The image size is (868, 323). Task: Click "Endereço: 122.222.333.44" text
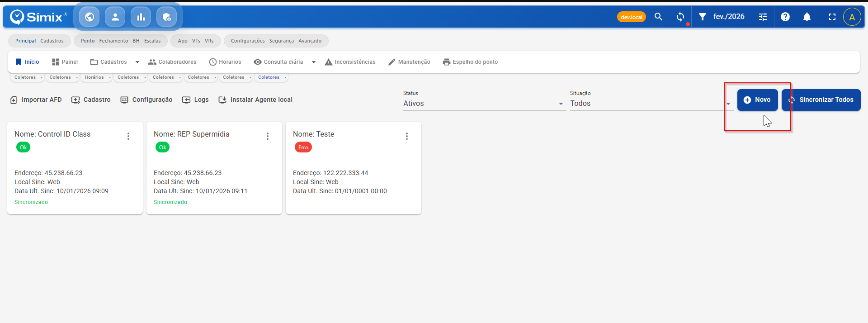pyautogui.click(x=330, y=173)
